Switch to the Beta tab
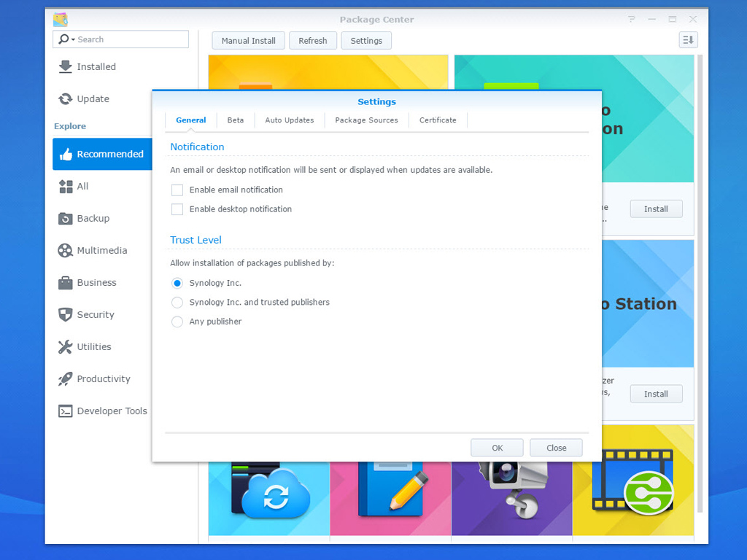747x560 pixels. (x=236, y=120)
